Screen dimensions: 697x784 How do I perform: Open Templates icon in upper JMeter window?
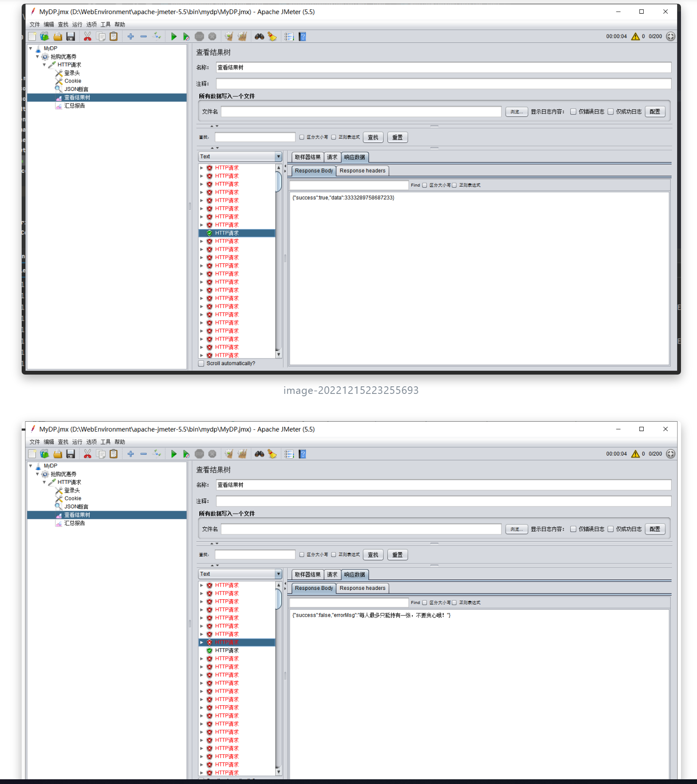point(45,36)
